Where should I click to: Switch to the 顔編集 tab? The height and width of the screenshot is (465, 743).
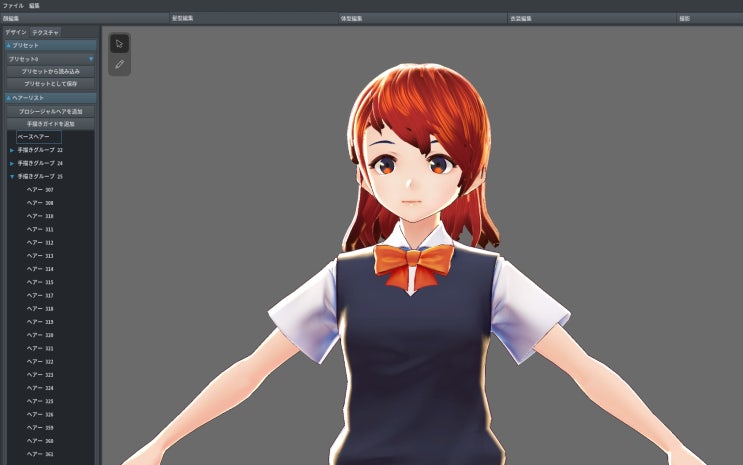click(x=85, y=18)
